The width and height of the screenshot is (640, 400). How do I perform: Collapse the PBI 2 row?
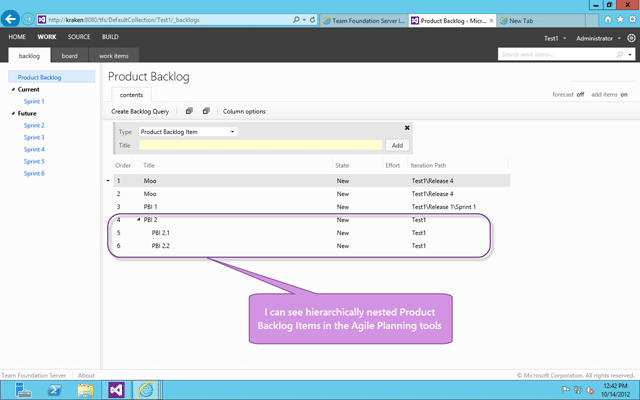click(138, 220)
